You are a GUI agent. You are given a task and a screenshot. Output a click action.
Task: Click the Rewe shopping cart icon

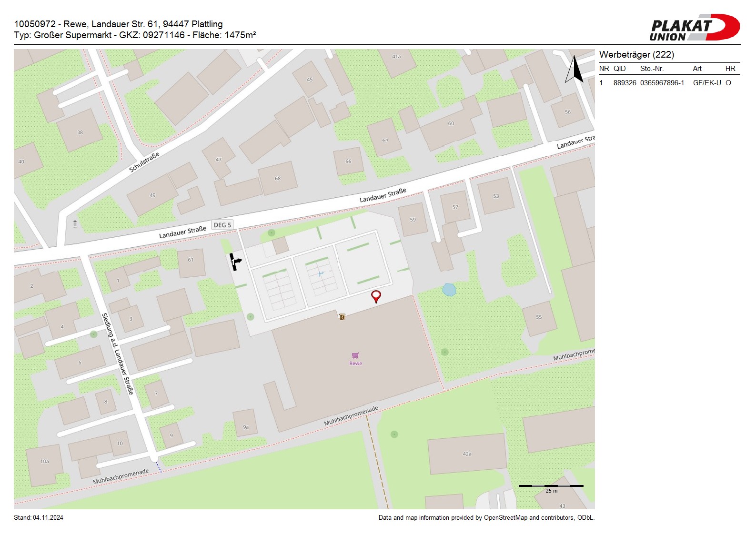click(x=355, y=355)
